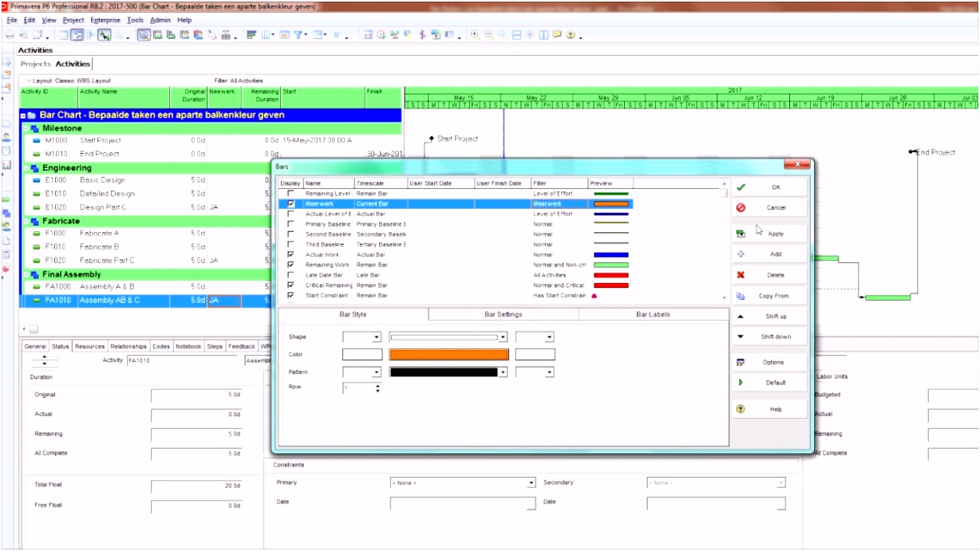980x551 pixels.
Task: Switch to the Bar Labels tab
Action: coord(653,314)
